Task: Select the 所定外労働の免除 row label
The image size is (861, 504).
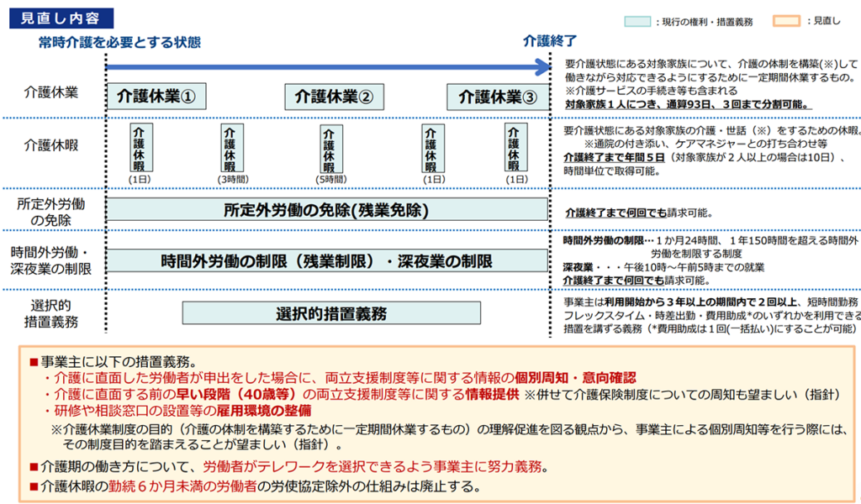Action: pos(51,212)
